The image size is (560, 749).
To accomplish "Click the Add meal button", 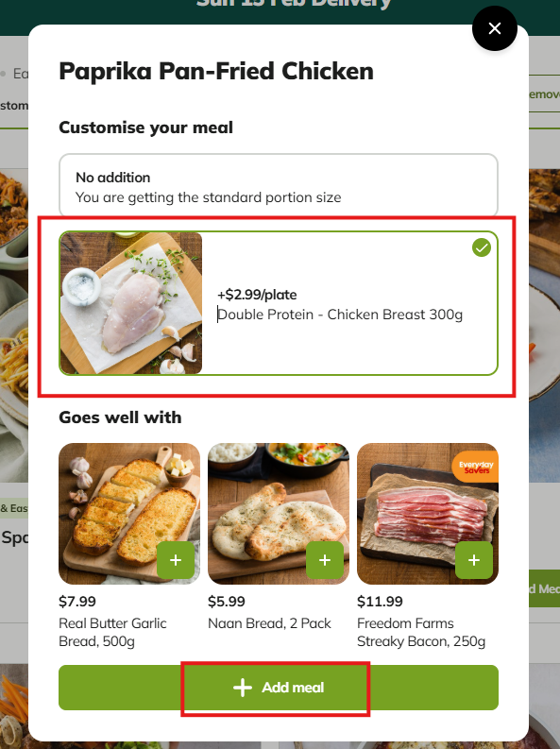I will [x=279, y=688].
